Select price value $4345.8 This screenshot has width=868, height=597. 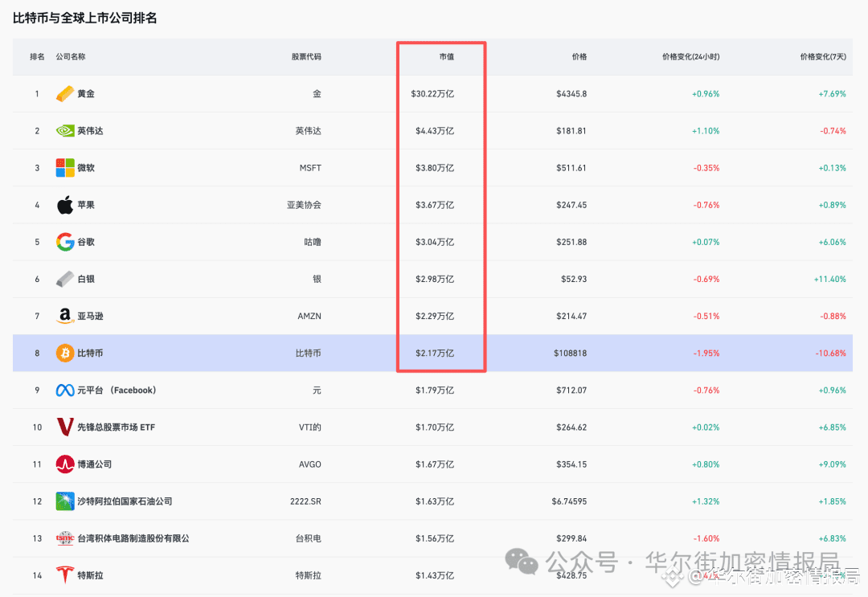571,94
